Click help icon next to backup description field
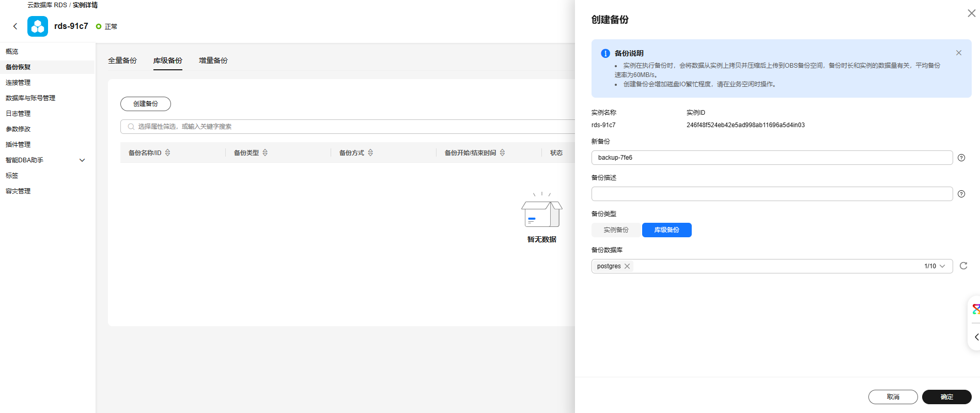 point(961,194)
